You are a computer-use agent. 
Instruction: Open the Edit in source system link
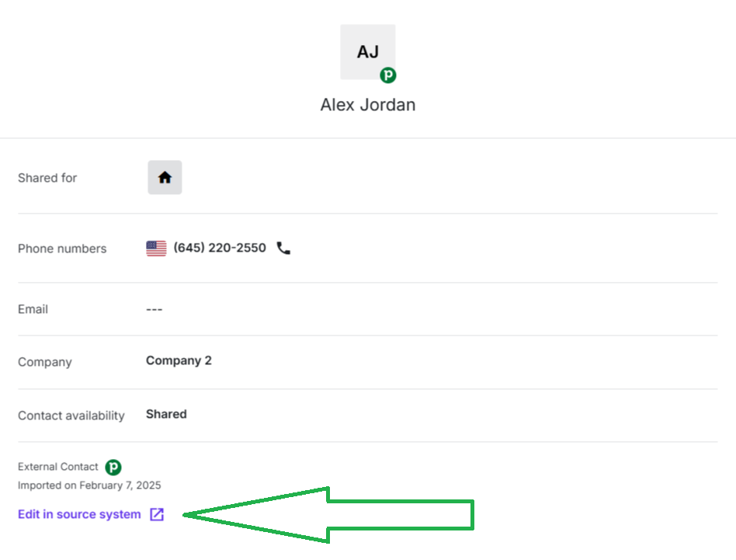pyautogui.click(x=79, y=514)
